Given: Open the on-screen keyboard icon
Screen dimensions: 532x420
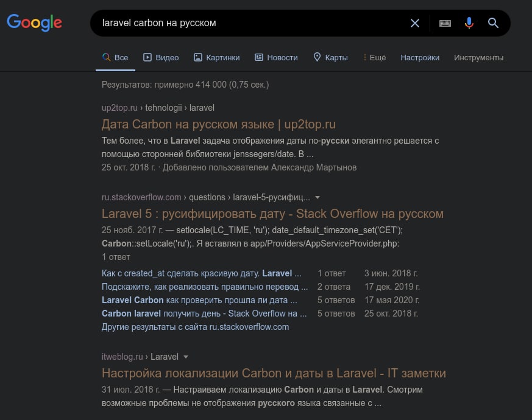Looking at the screenshot, I should click(x=445, y=23).
